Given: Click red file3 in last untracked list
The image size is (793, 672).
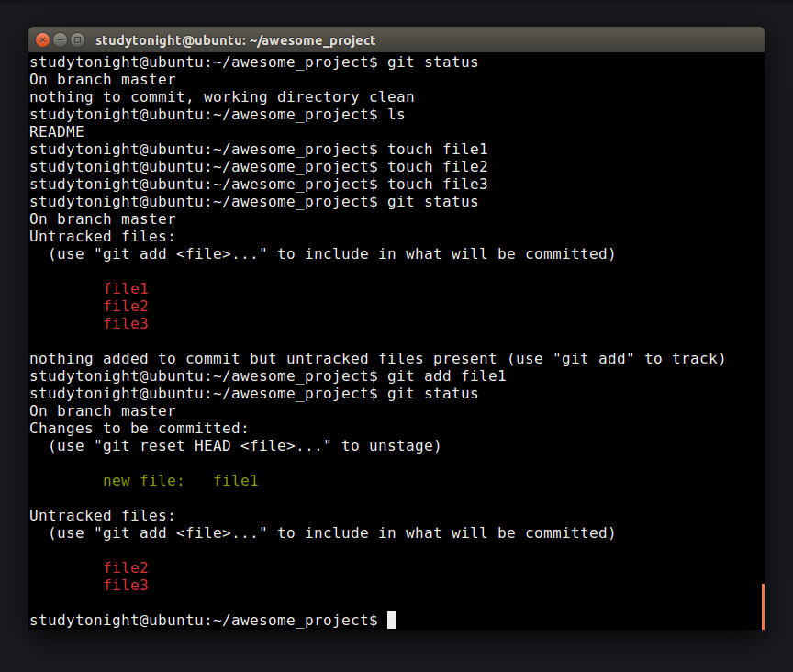Looking at the screenshot, I should [126, 586].
